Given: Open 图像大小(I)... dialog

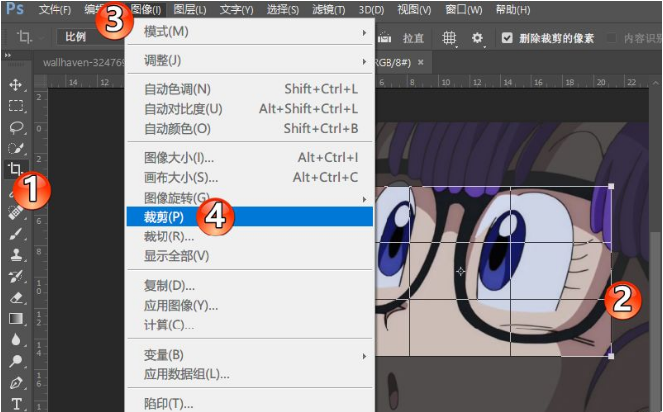Looking at the screenshot, I should click(250, 157).
